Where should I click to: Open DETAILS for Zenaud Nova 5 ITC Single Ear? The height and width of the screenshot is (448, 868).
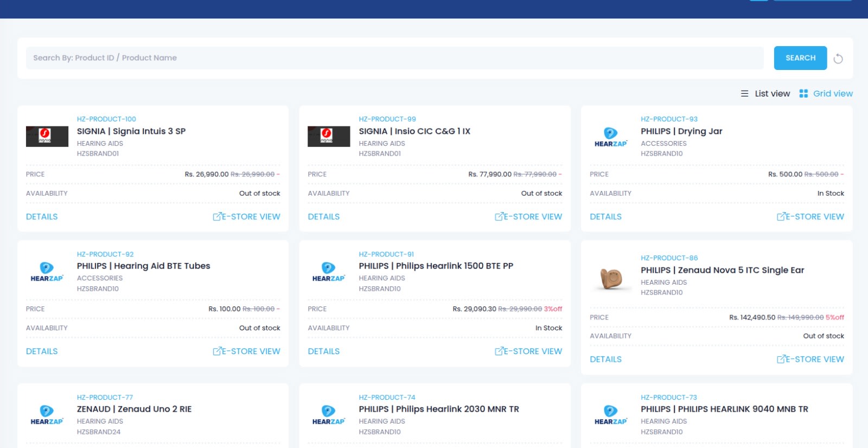coord(605,359)
